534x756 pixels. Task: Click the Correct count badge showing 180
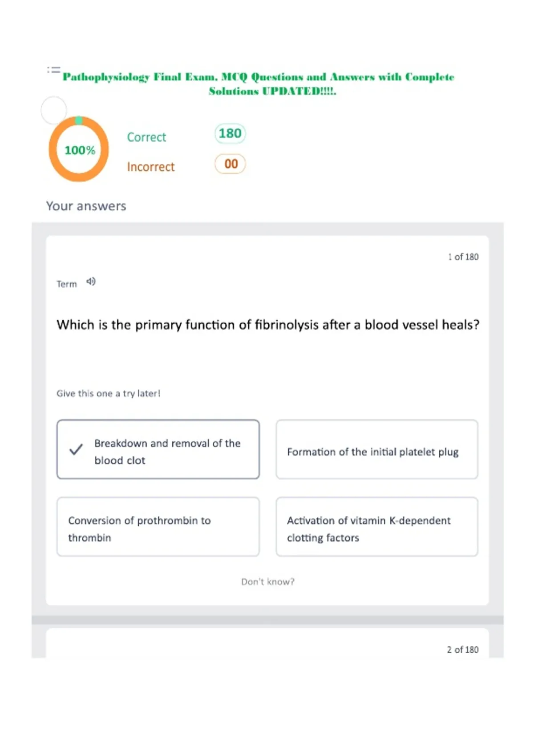click(230, 133)
